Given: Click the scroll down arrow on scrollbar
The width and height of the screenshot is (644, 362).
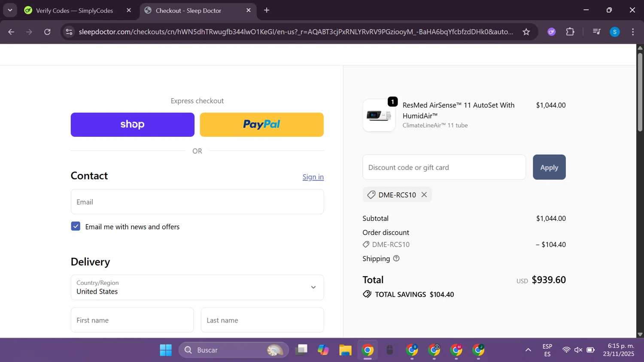Looking at the screenshot, I should click(640, 335).
